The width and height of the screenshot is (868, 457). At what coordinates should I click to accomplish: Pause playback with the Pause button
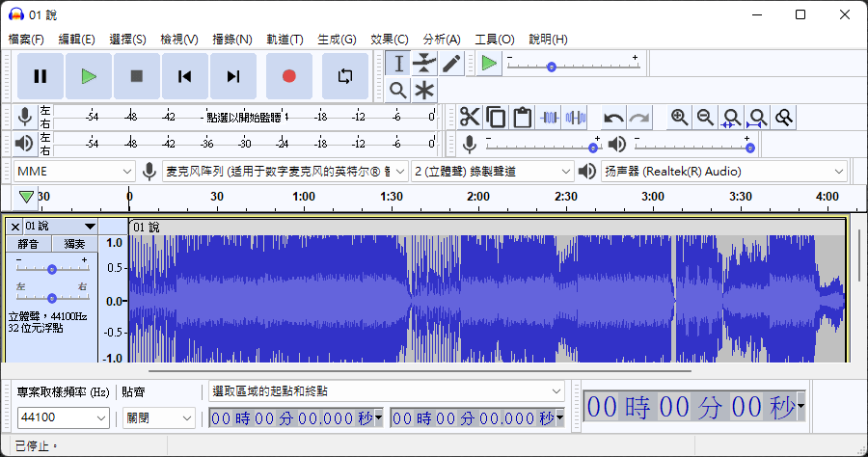pyautogui.click(x=41, y=76)
